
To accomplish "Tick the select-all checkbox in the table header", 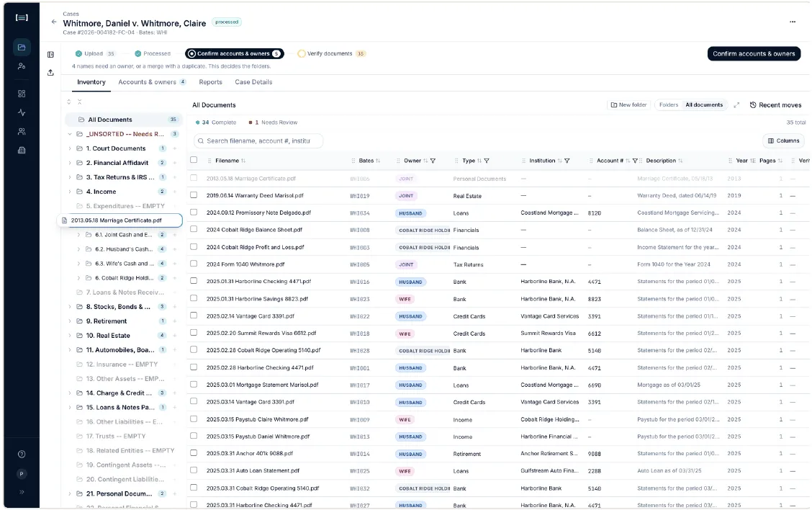I will [x=194, y=160].
